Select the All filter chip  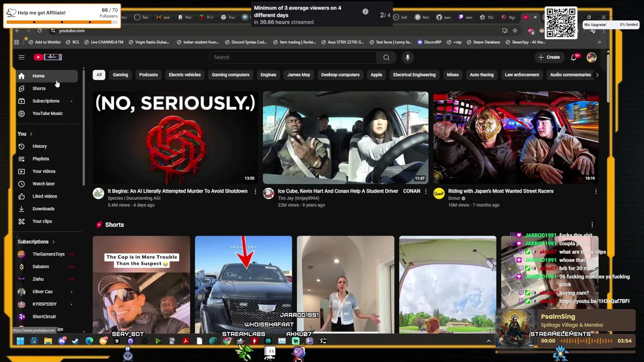point(99,75)
